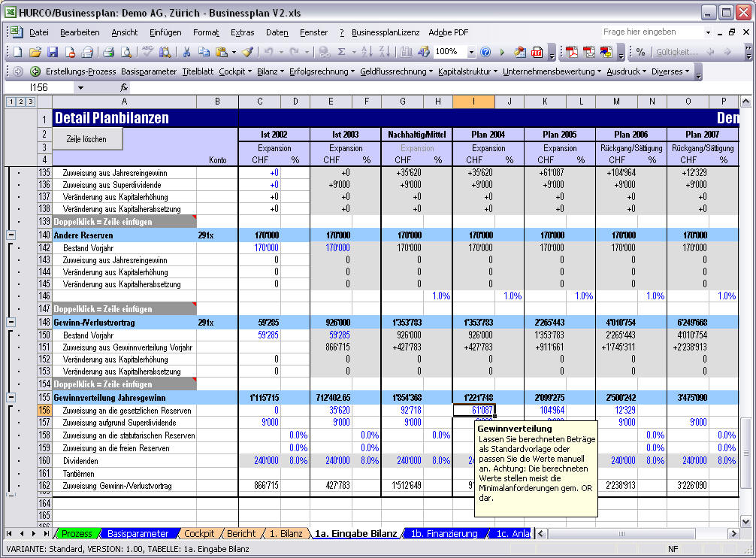The width and height of the screenshot is (756, 558).
Task: Open the Adobe PDF menu
Action: pos(449,32)
